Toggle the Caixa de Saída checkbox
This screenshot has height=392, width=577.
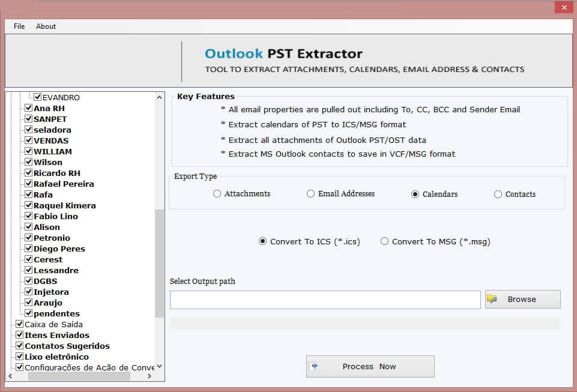tap(20, 324)
